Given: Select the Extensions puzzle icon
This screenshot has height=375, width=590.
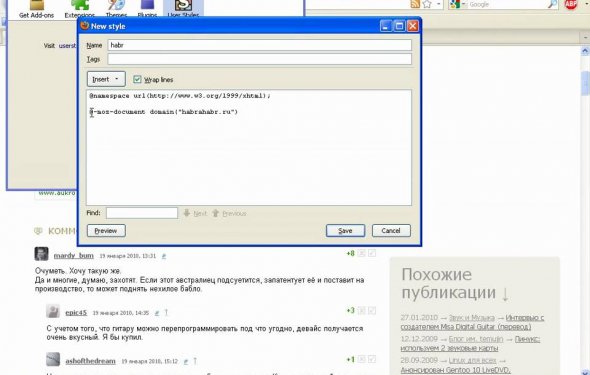Looking at the screenshot, I should tap(79, 5).
